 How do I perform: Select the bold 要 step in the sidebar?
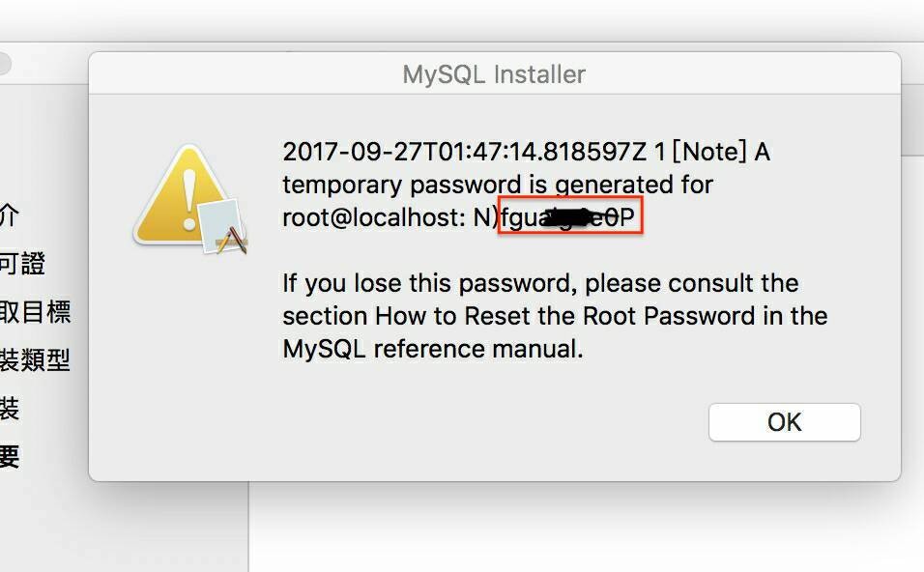tap(10, 456)
